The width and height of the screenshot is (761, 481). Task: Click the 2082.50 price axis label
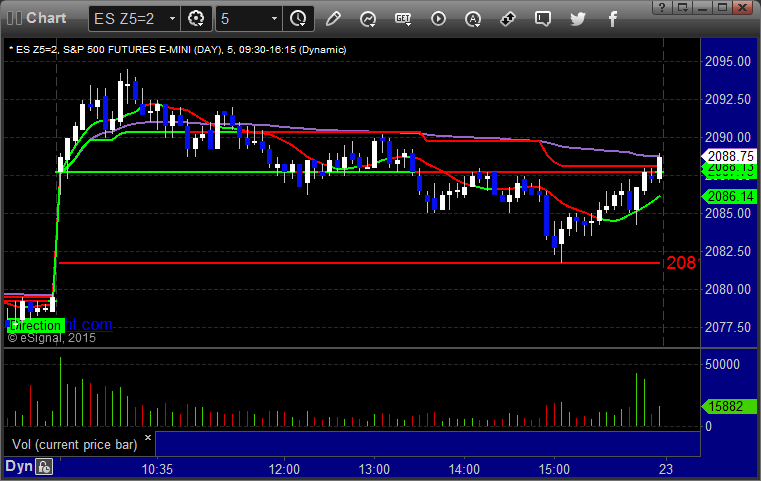pos(728,251)
